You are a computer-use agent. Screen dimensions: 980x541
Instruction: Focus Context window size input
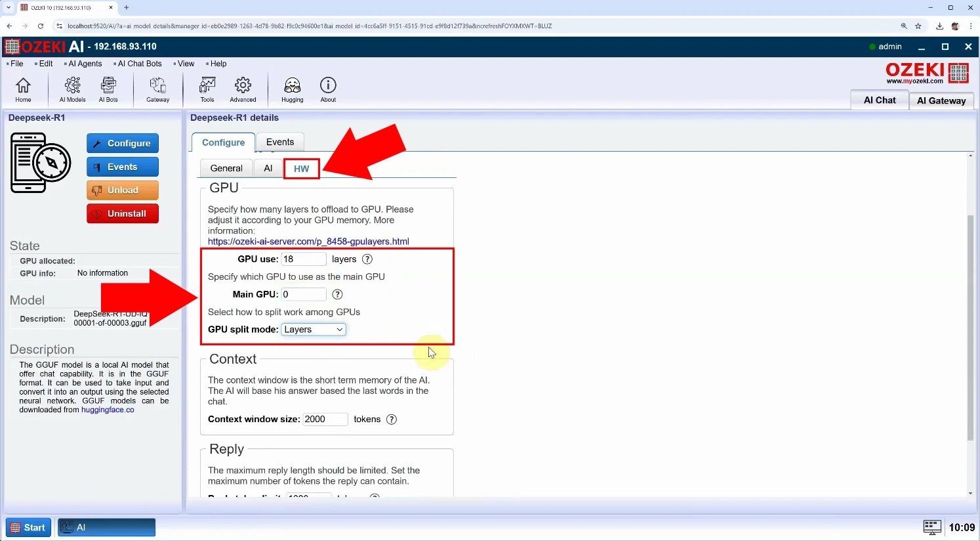[x=325, y=420]
